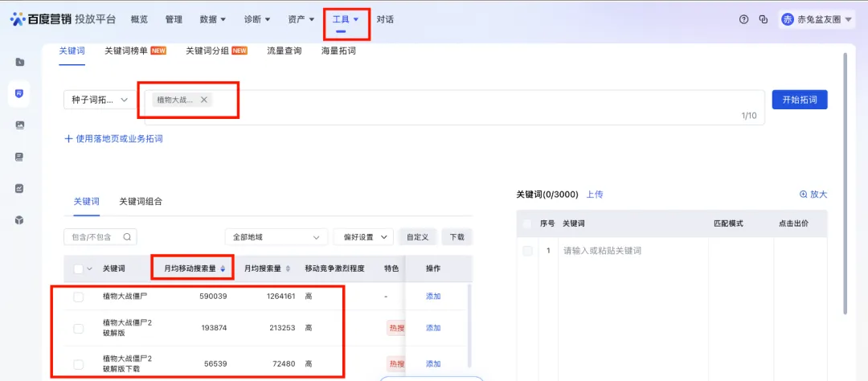
Task: Click the 自定义 button
Action: point(418,237)
